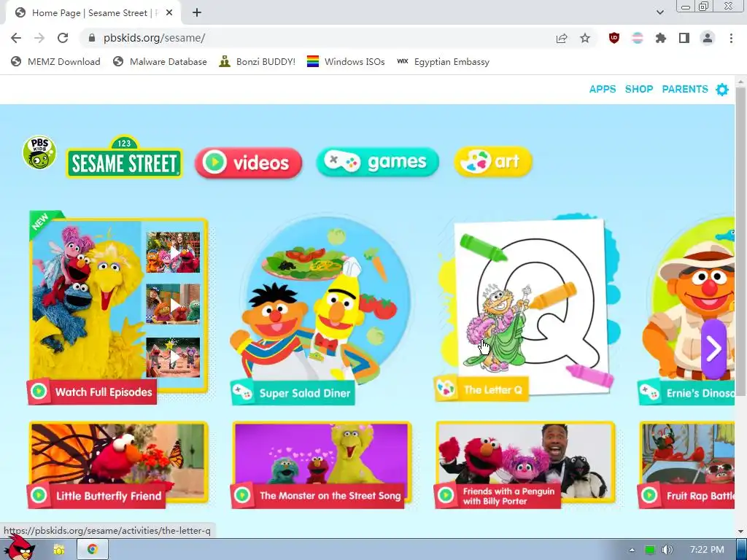The image size is (747, 560).
Task: Click the purple next arrow on carousel
Action: point(713,349)
